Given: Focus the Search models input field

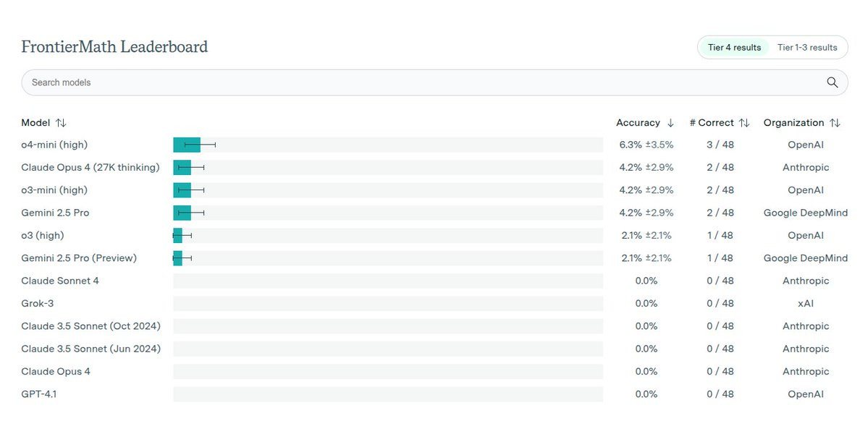Looking at the screenshot, I should [x=434, y=82].
